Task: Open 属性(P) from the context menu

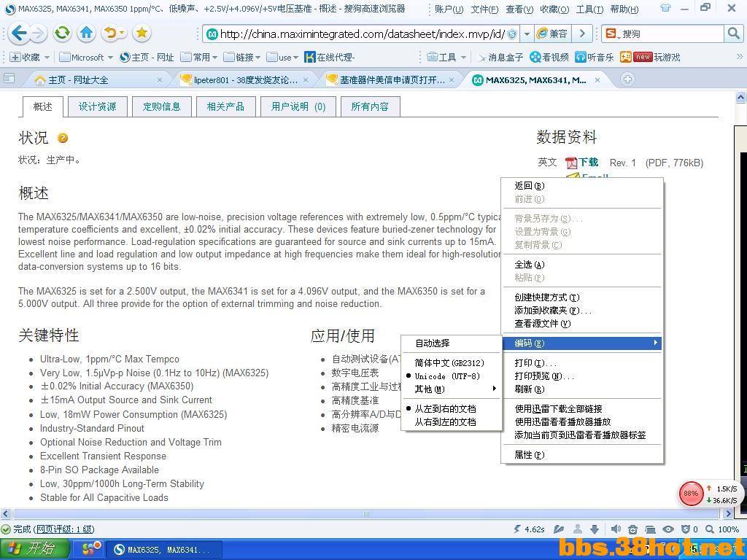Action: [582, 455]
